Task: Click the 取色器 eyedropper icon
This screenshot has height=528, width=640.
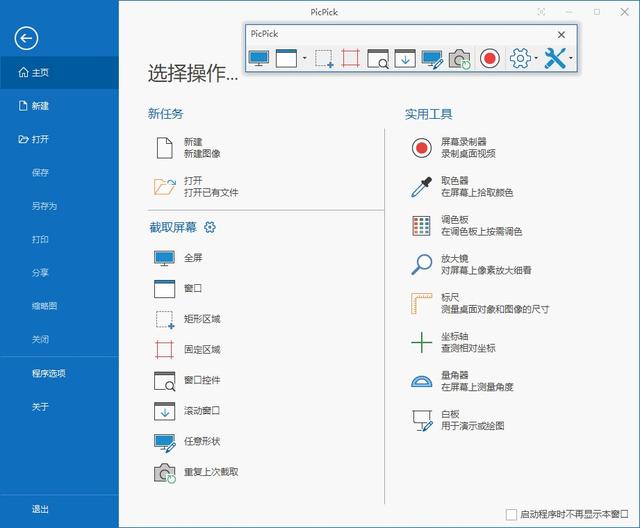Action: pyautogui.click(x=422, y=187)
